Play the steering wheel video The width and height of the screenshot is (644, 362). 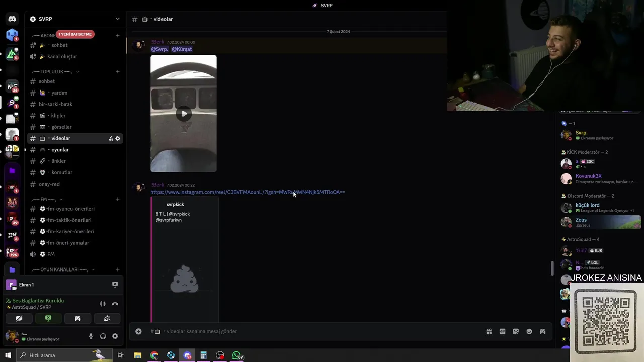(184, 114)
